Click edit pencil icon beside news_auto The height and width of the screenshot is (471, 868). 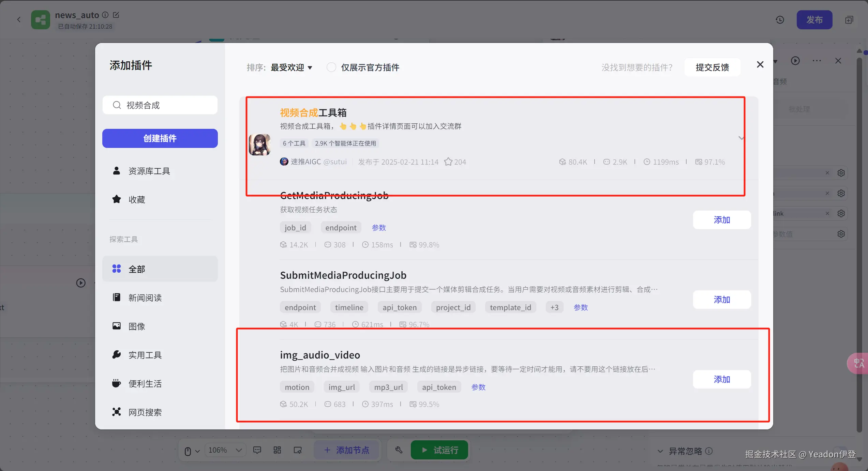click(x=116, y=15)
